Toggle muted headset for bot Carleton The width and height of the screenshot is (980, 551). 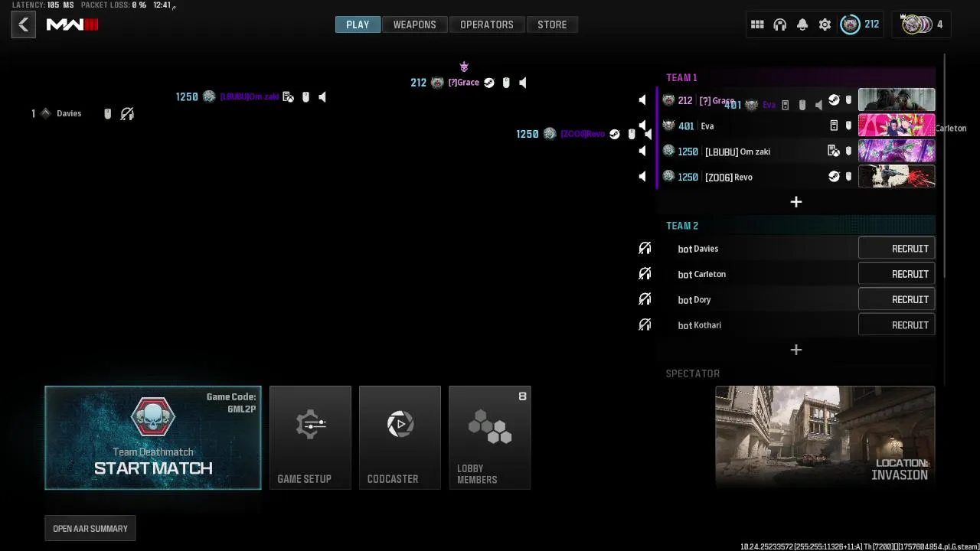pos(645,274)
